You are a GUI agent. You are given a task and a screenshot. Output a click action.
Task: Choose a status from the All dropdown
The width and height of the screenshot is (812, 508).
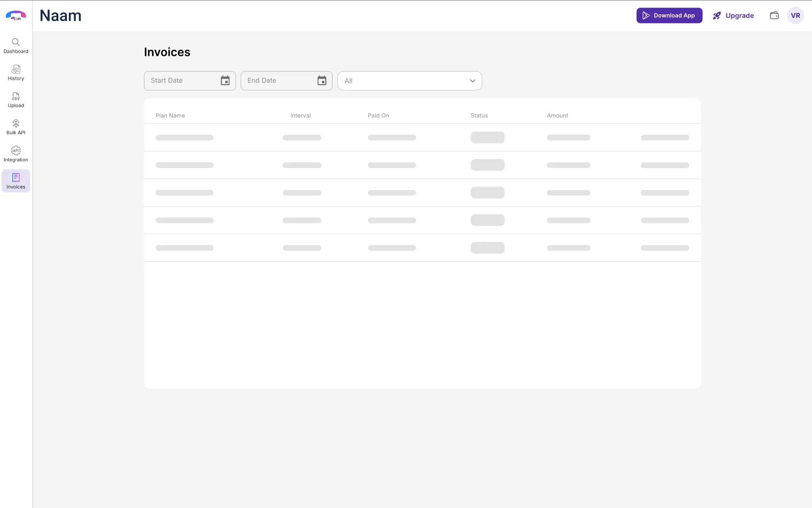tap(409, 81)
